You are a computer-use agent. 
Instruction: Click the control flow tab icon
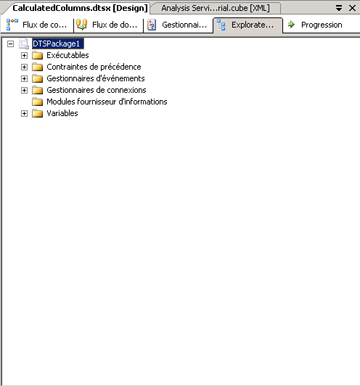pyautogui.click(x=12, y=25)
